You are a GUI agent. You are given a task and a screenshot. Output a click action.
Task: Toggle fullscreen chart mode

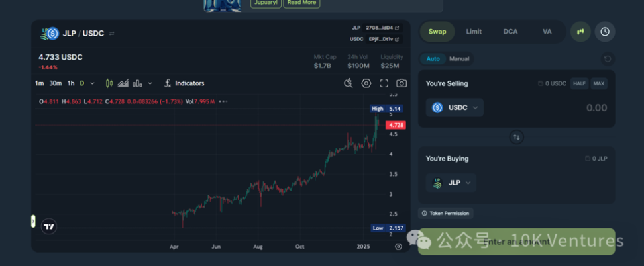[x=384, y=83]
